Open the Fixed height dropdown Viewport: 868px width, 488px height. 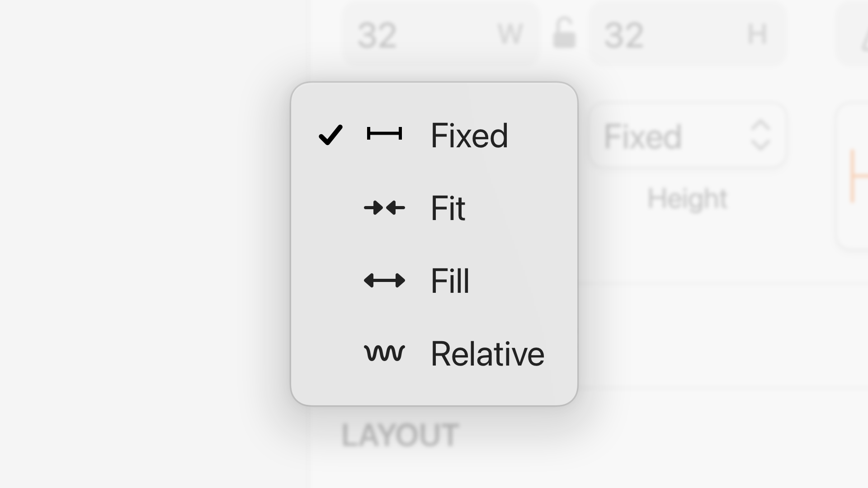pyautogui.click(x=687, y=135)
